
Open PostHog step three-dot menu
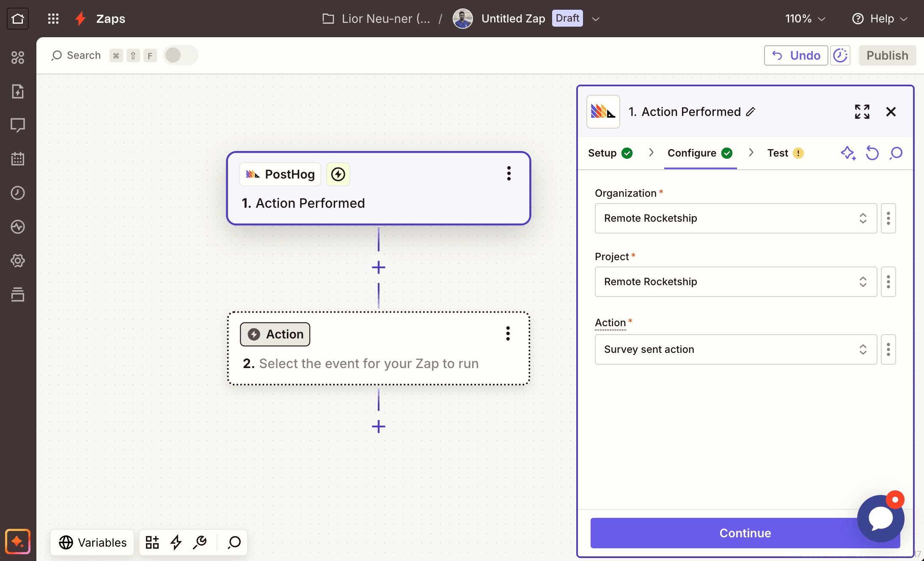509,173
